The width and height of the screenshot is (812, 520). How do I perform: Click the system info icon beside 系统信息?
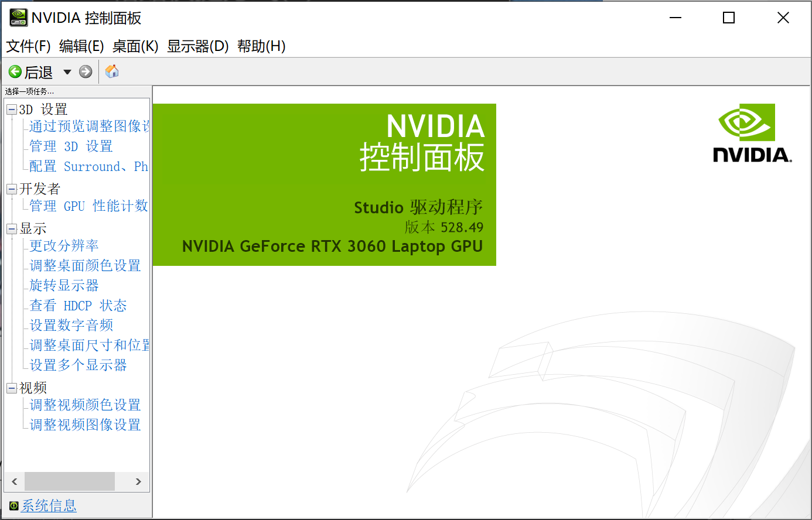[13, 505]
